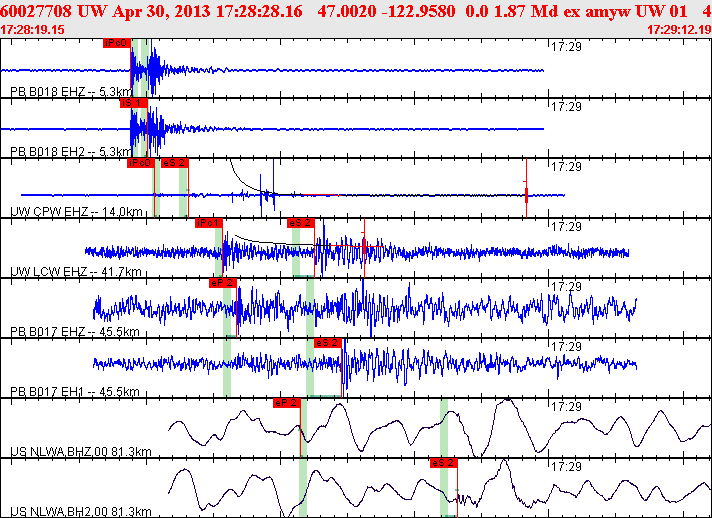Click the 17:29 time tick on LCW EHZ row
The width and height of the screenshot is (712, 518).
(566, 226)
